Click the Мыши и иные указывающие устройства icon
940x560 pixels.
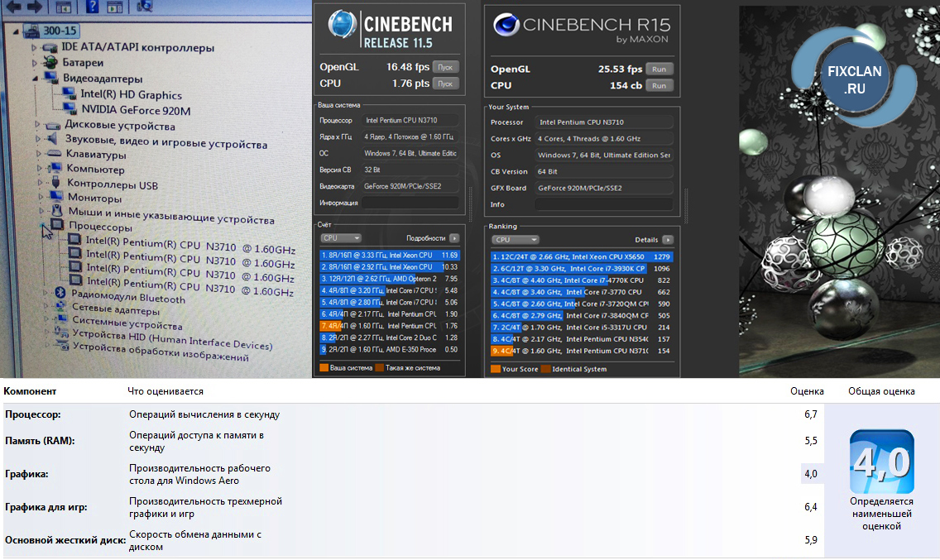click(x=57, y=210)
